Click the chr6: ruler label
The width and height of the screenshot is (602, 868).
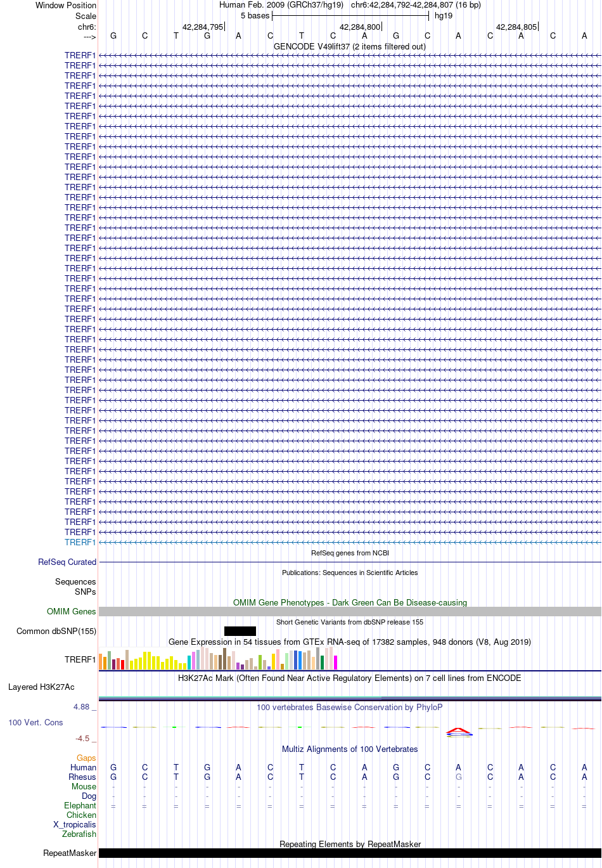pos(87,27)
